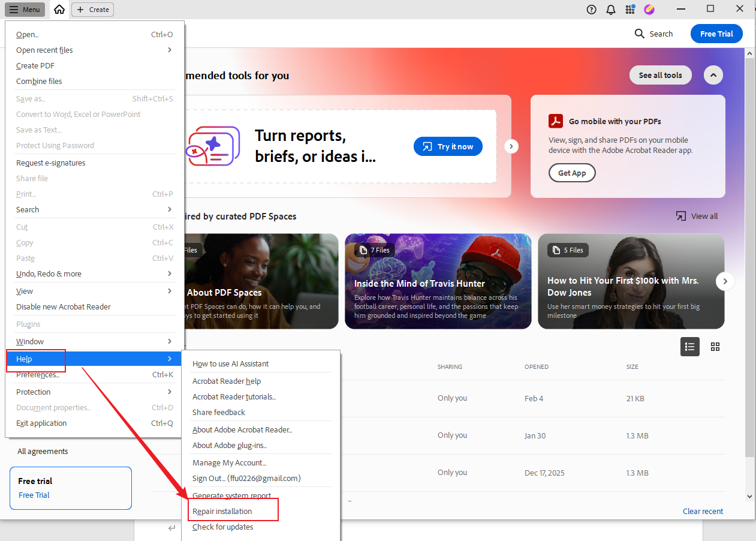Click the Adobe apps grid icon

630,9
